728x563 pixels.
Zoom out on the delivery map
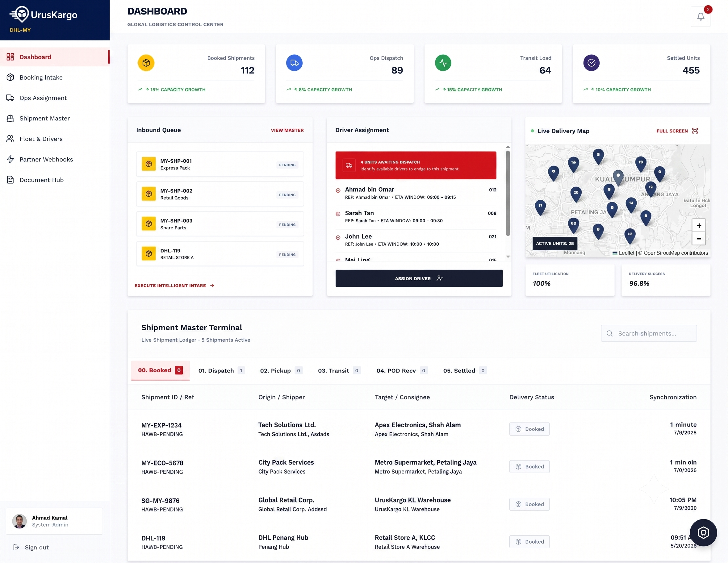699,239
